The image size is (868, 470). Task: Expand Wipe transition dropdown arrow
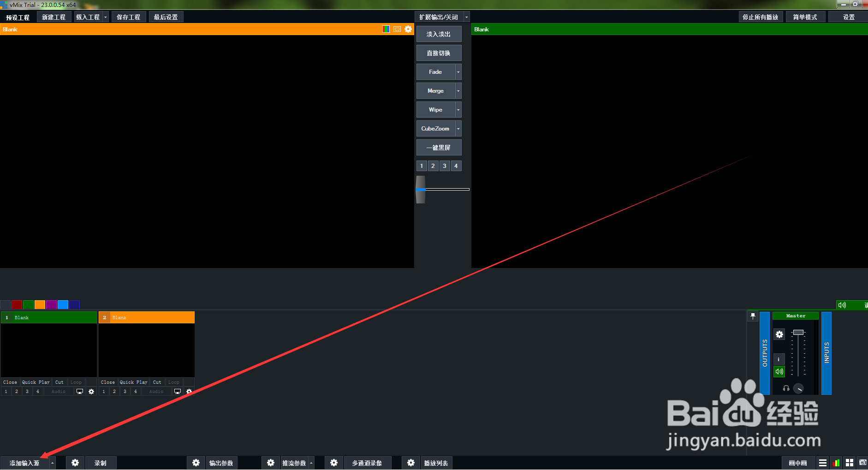click(458, 110)
